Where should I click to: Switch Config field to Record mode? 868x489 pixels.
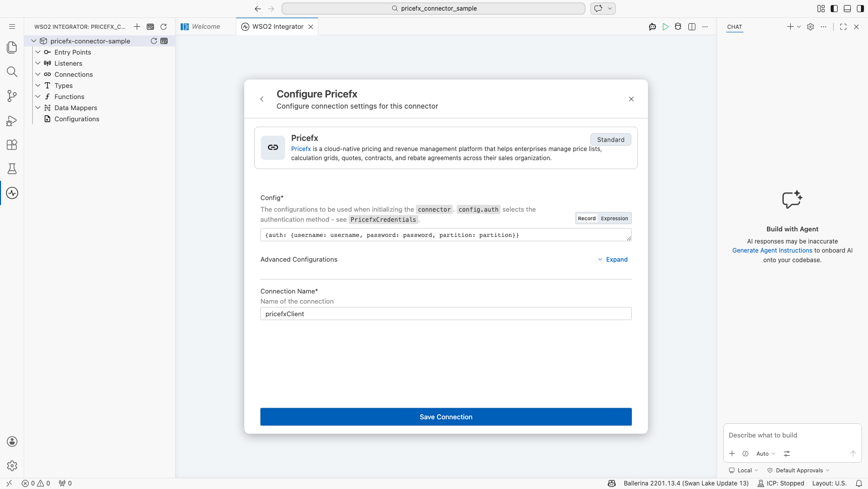(587, 218)
